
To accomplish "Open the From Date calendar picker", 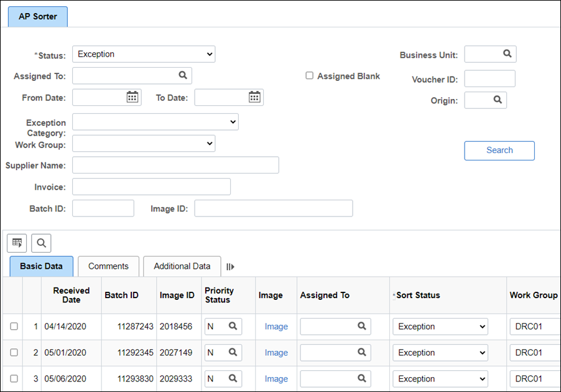I will point(132,97).
